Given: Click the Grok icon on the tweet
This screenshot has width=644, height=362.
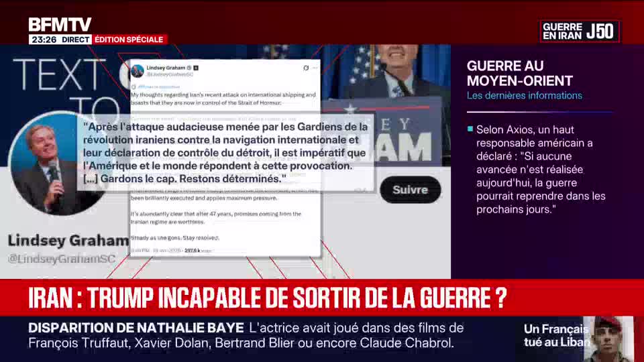Looking at the screenshot, I should pyautogui.click(x=306, y=68).
